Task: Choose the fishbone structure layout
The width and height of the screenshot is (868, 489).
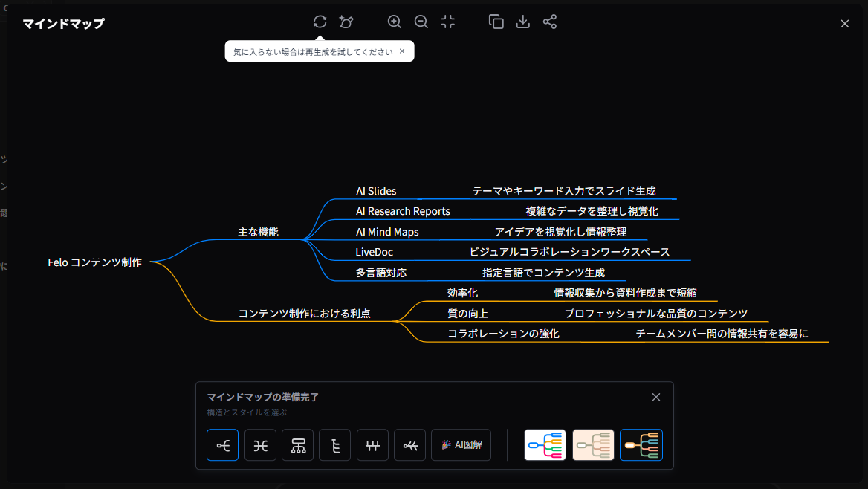Action: [410, 445]
